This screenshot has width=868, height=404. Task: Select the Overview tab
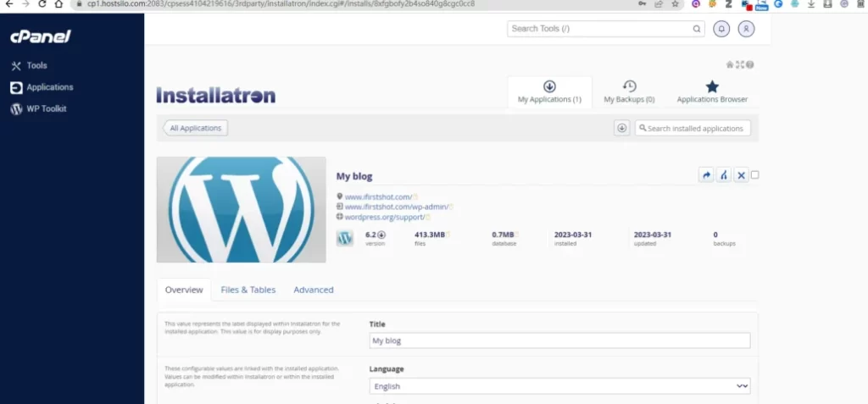tap(184, 290)
